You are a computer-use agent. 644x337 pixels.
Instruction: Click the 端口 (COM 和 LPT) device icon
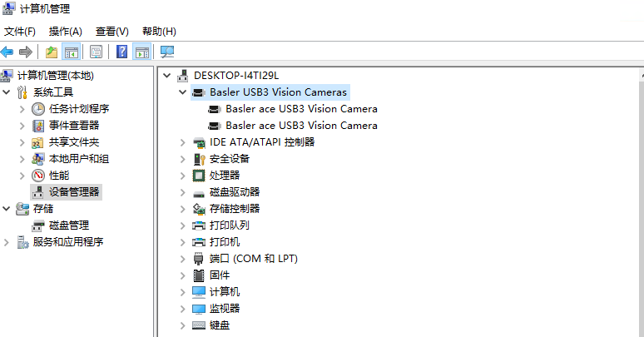coord(199,259)
